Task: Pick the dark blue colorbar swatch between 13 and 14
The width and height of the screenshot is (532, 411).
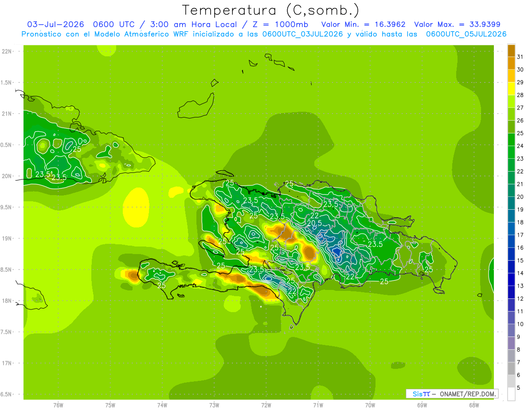Action: click(x=511, y=279)
